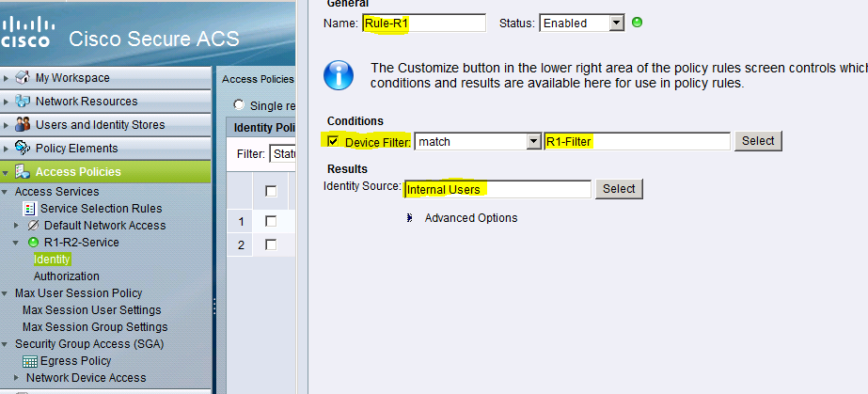Tick the checkbox in rule row 1
868x394 pixels.
point(271,221)
